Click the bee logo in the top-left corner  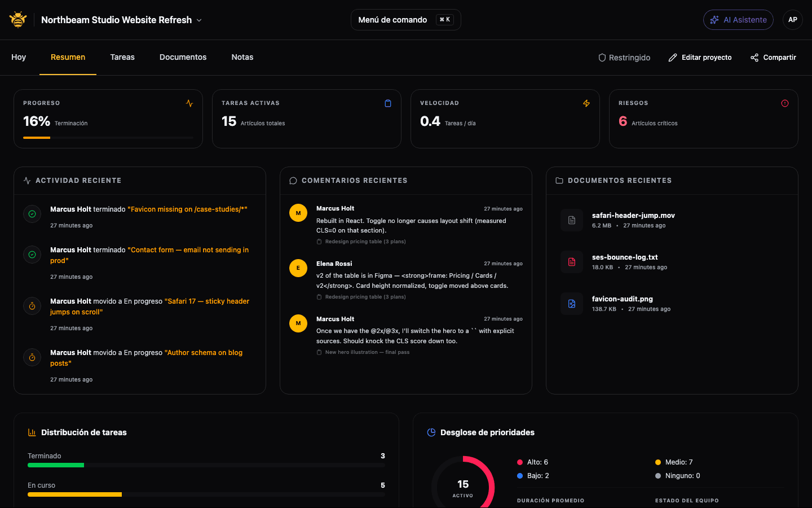17,19
